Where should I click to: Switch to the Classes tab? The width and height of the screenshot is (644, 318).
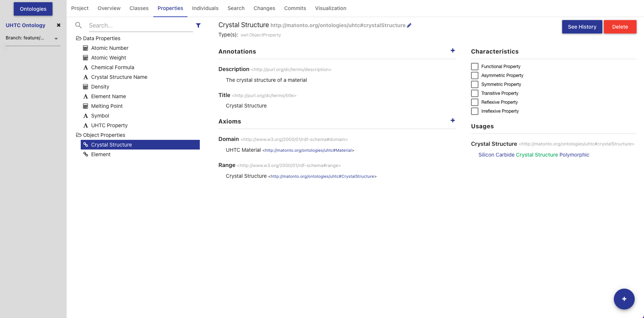tap(139, 8)
